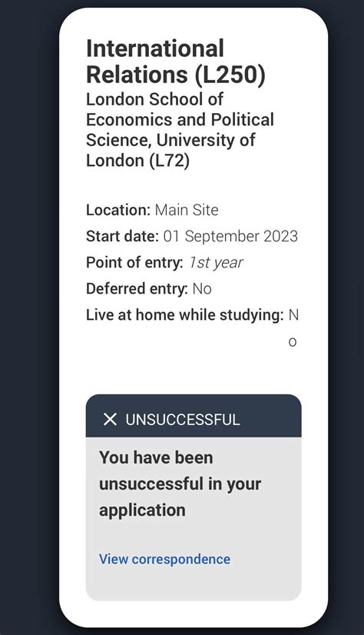Click the unsuccessful in your application message

(180, 484)
